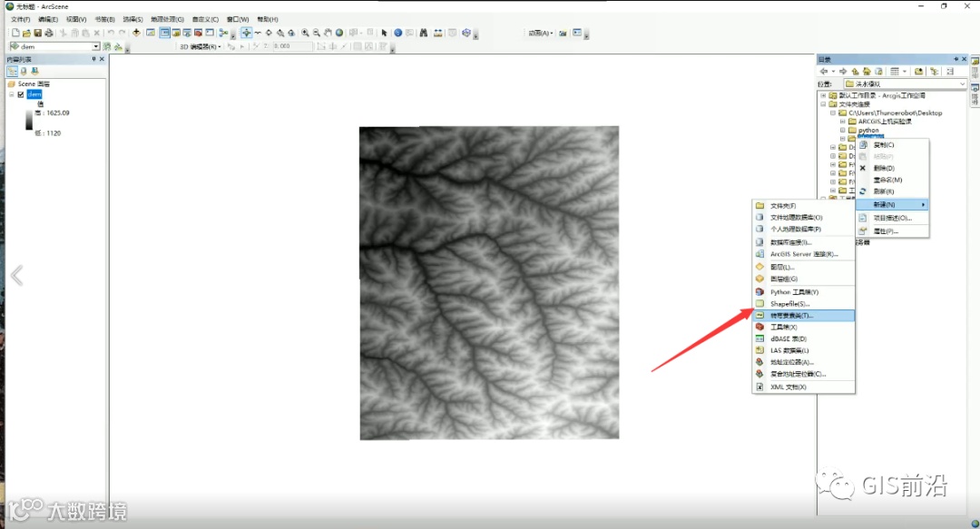Open the 3D 编辑器 dropdown menu

[200, 46]
